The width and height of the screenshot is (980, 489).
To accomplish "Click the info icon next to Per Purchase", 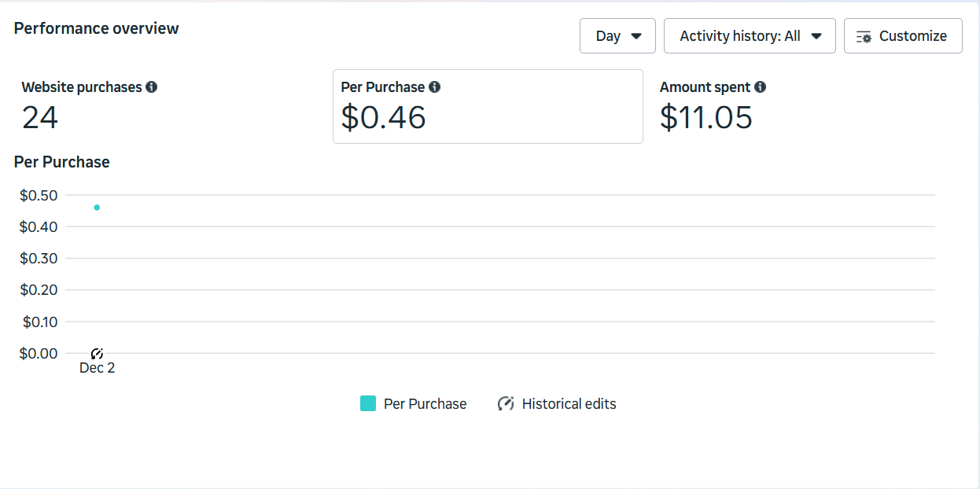I will tap(434, 87).
